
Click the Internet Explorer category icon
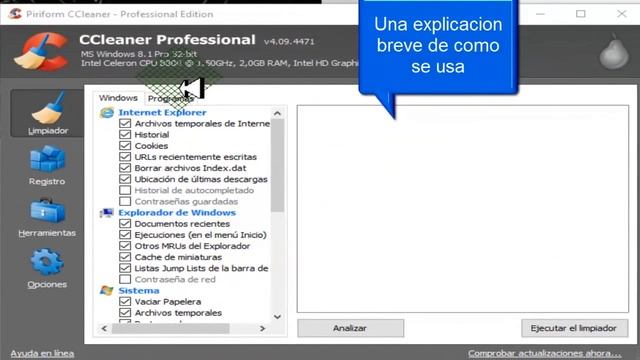point(107,112)
